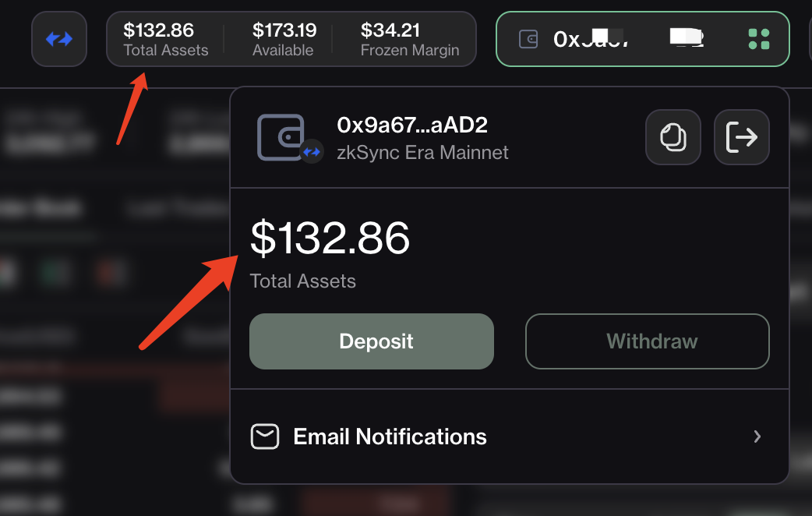Viewport: 812px width, 516px height.
Task: Copy wallet address with the copy icon
Action: tap(673, 137)
